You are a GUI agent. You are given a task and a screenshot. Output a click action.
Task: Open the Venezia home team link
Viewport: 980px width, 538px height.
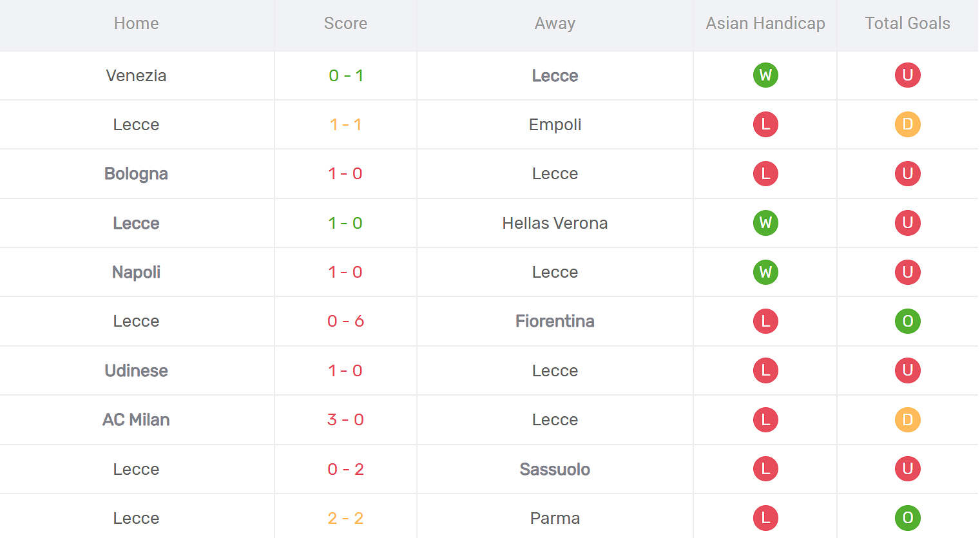(x=136, y=75)
